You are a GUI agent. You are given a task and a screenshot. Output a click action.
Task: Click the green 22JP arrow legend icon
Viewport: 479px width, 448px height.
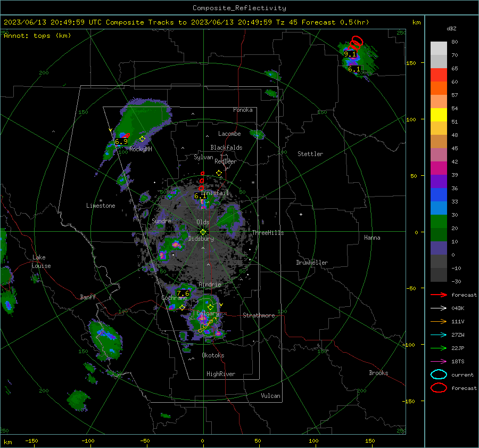click(439, 348)
